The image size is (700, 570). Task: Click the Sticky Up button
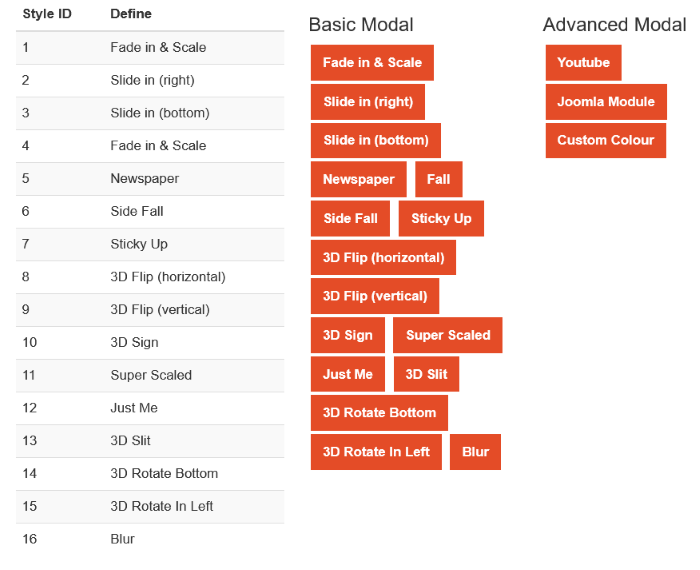coord(441,219)
